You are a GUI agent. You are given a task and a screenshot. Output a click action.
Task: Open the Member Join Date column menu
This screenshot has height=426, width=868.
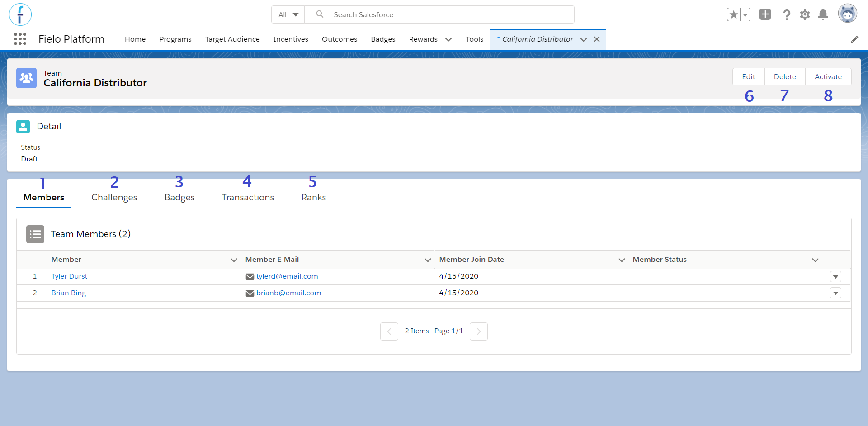tap(622, 260)
